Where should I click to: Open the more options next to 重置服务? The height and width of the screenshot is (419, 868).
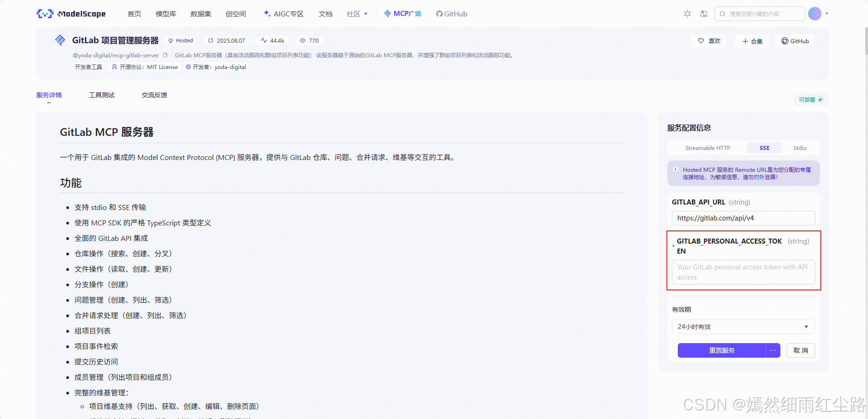coord(773,350)
